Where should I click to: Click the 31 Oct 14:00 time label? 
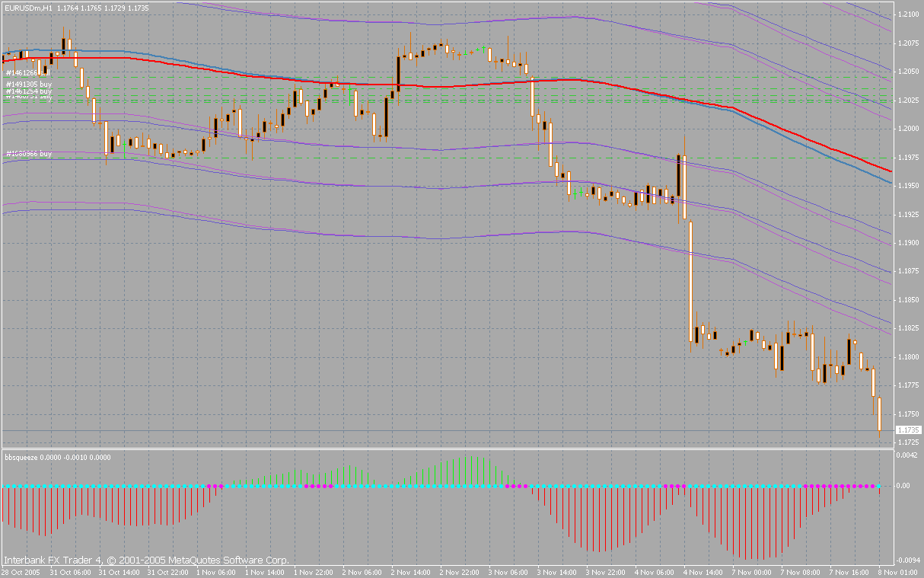point(119,572)
